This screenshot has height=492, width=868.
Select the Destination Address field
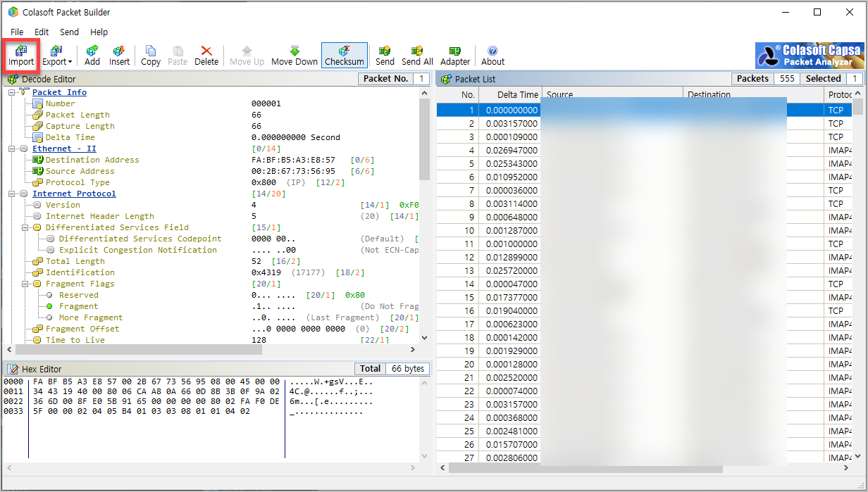(92, 160)
